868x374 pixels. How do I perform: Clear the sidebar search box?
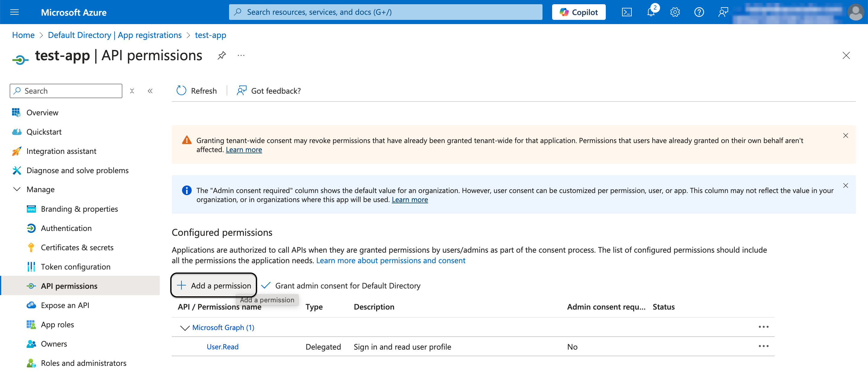(x=132, y=91)
